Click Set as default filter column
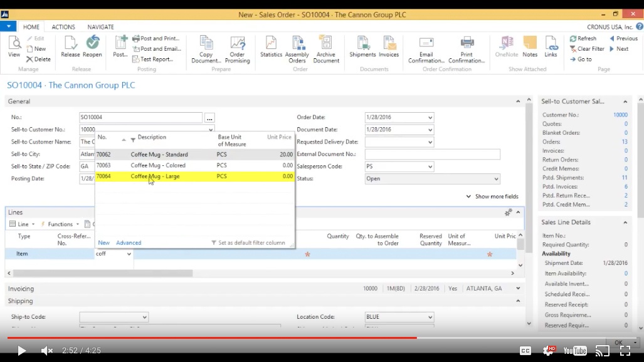 (x=248, y=242)
